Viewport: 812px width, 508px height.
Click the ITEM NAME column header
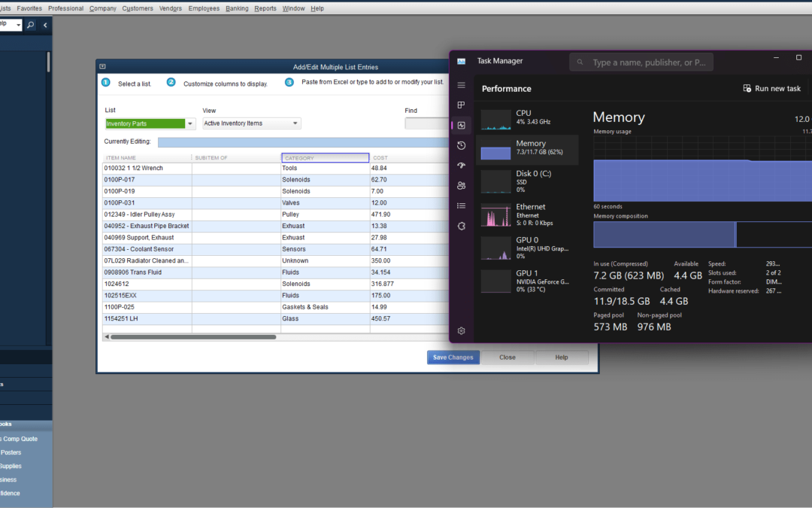pos(147,157)
